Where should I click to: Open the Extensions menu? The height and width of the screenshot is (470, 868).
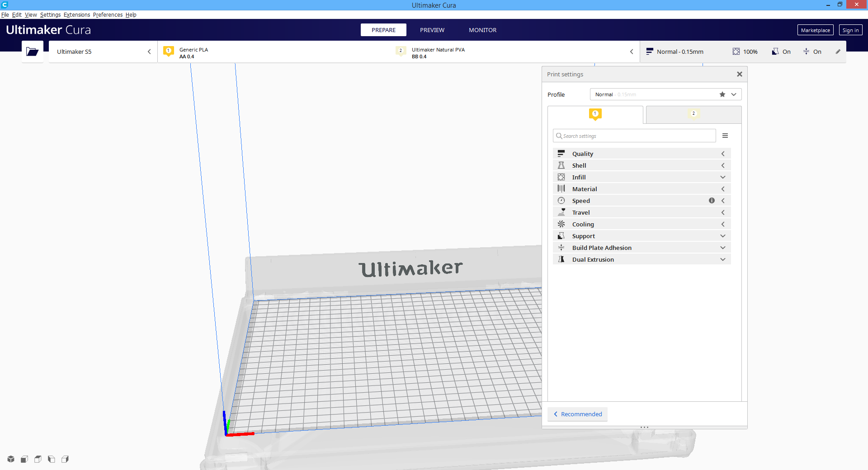point(77,15)
